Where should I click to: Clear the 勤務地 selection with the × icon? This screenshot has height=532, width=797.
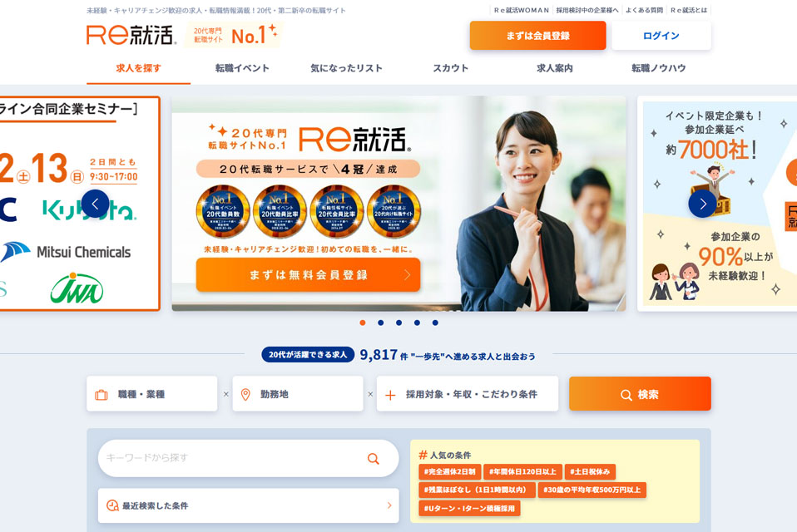pyautogui.click(x=370, y=394)
